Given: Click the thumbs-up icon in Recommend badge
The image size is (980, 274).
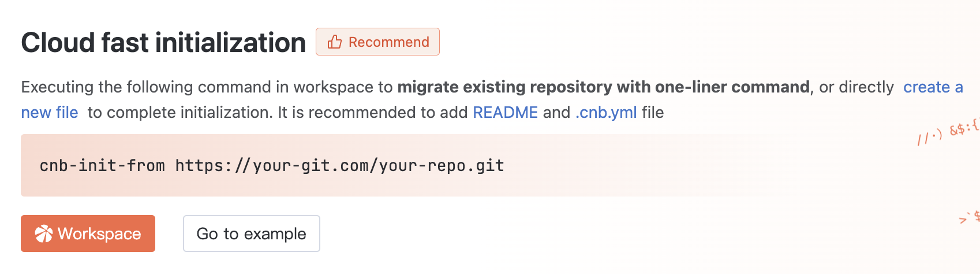Looking at the screenshot, I should [x=335, y=42].
